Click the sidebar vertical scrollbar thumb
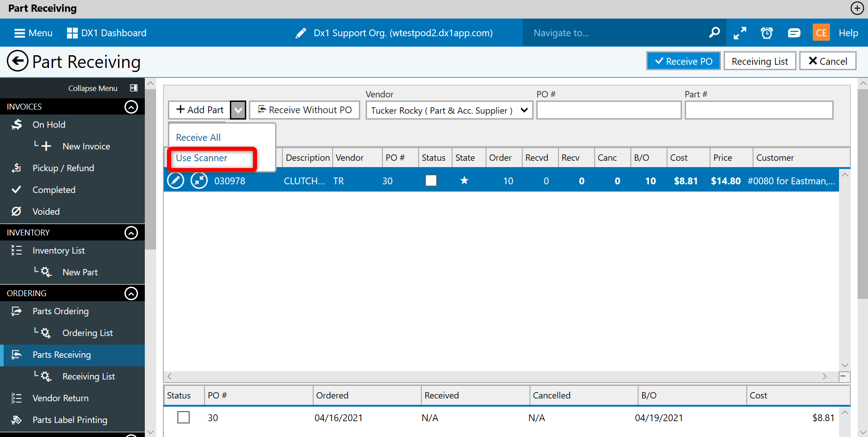 click(x=151, y=168)
